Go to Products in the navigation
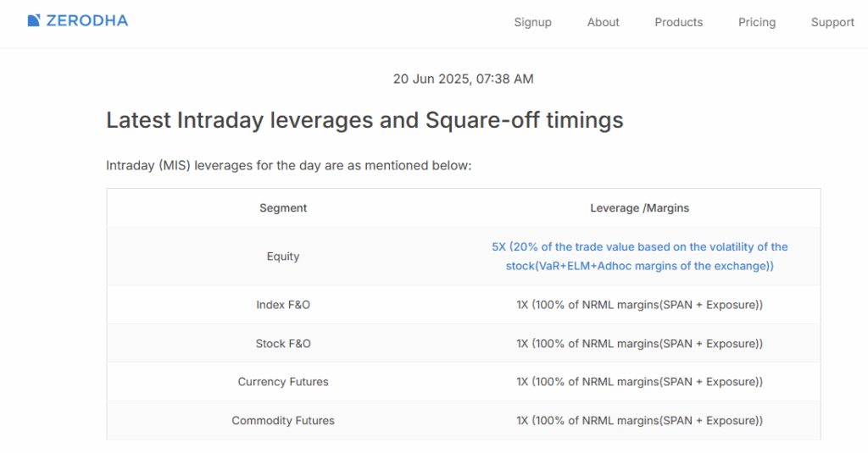Image resolution: width=868 pixels, height=453 pixels. click(x=679, y=22)
